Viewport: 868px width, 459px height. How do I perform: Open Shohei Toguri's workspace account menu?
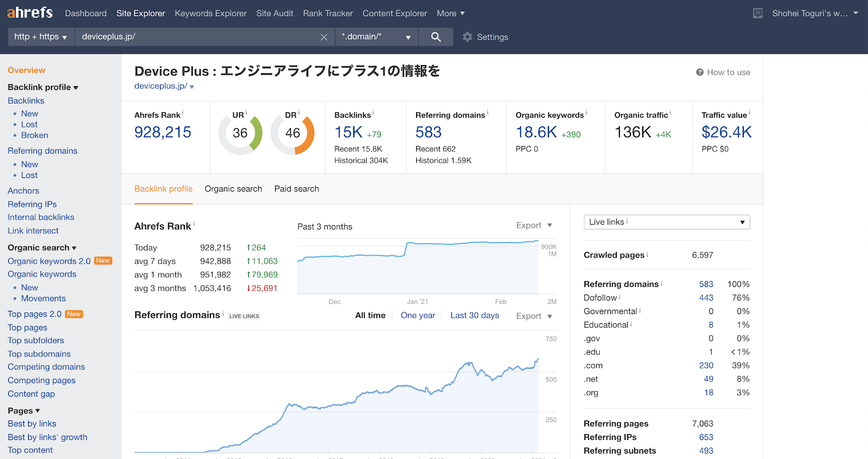pos(815,14)
